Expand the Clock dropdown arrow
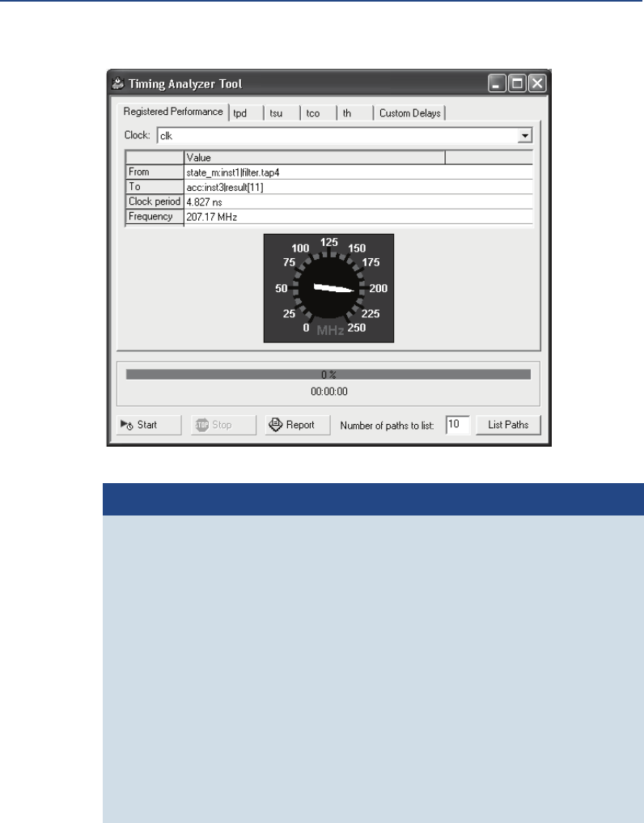Image resolution: width=644 pixels, height=823 pixels. tap(525, 136)
